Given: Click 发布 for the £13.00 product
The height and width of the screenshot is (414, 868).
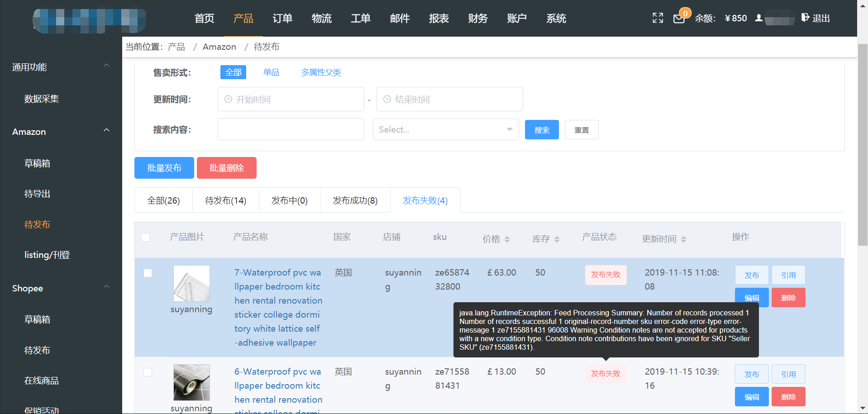Looking at the screenshot, I should click(752, 374).
